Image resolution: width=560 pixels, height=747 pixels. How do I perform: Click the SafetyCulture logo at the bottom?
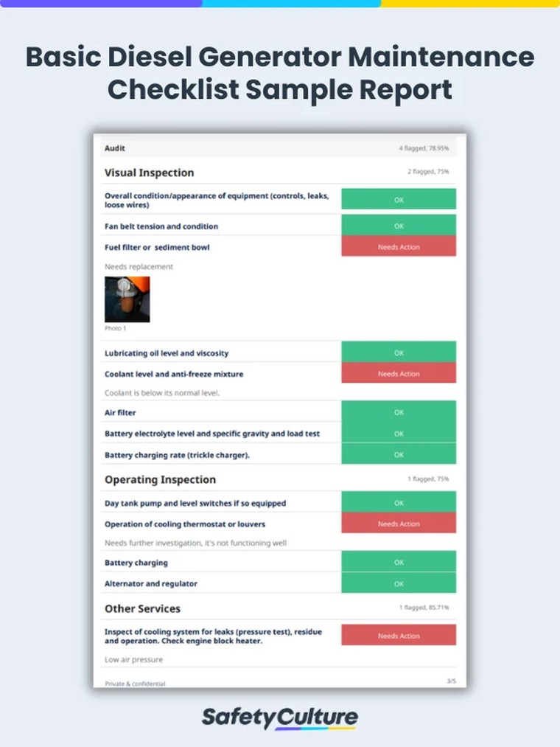[x=280, y=718]
